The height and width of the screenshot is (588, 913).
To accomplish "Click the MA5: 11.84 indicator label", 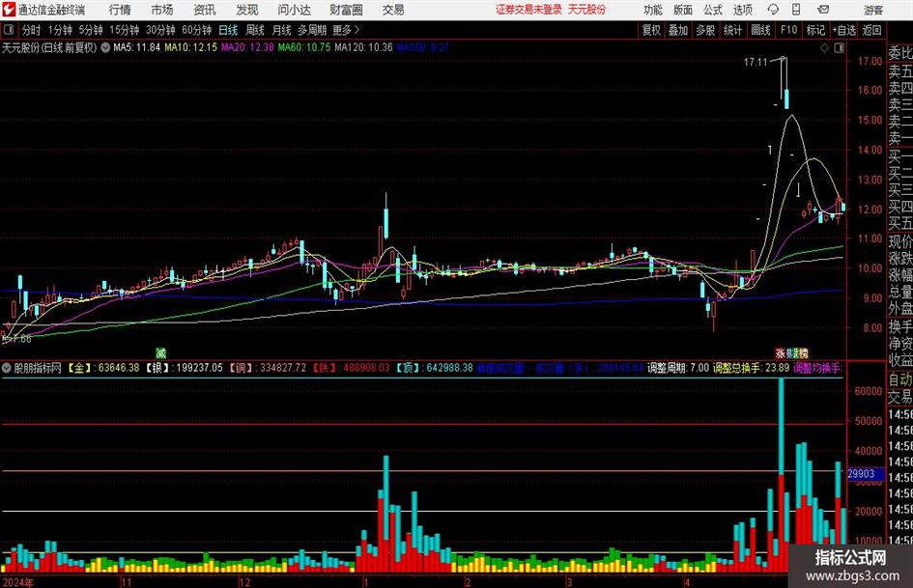I will click(x=136, y=47).
